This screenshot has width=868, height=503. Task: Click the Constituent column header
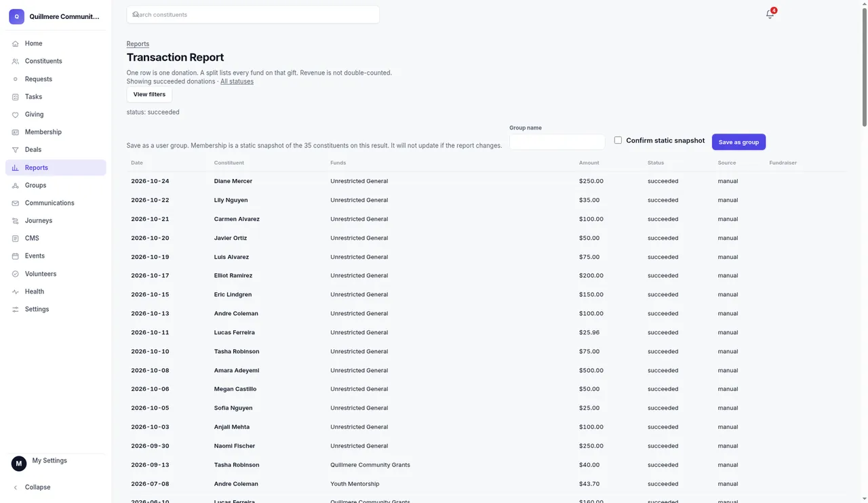point(229,163)
